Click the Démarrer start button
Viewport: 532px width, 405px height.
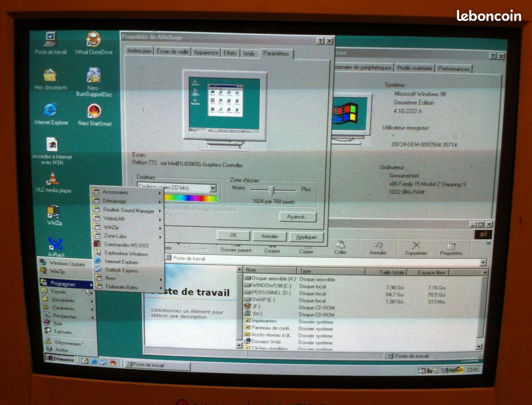tap(60, 358)
